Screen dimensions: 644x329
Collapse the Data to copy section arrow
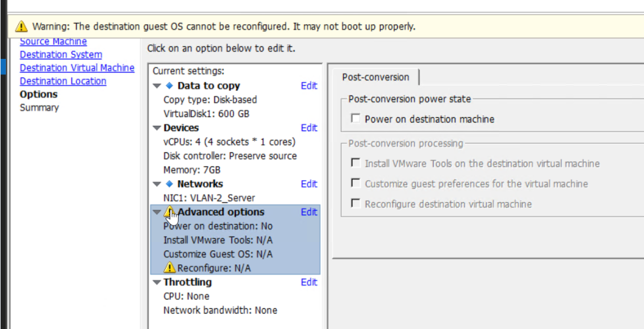(157, 86)
